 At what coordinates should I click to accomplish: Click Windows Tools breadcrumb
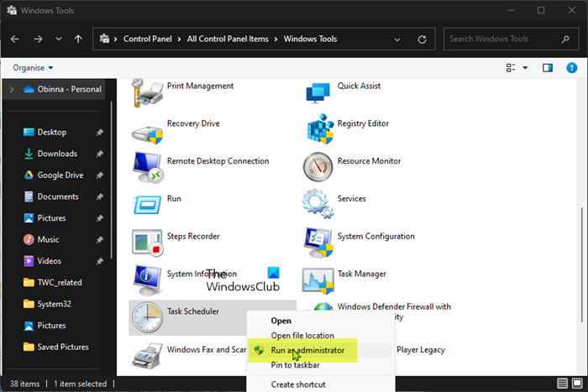click(x=310, y=39)
